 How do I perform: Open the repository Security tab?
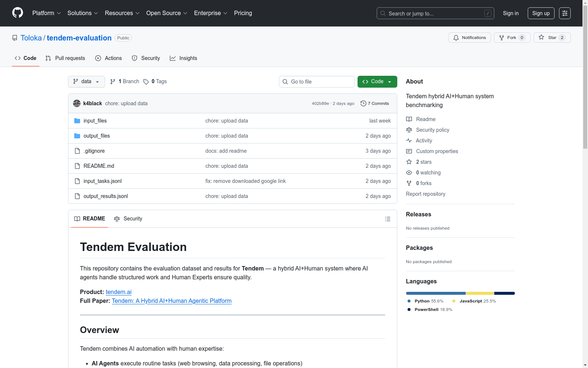(146, 58)
